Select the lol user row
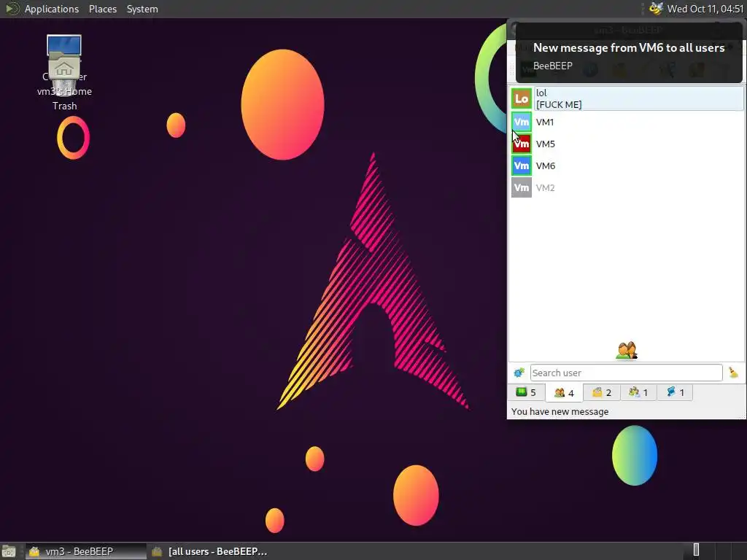Screen dimensions: 747x560 click(x=627, y=98)
